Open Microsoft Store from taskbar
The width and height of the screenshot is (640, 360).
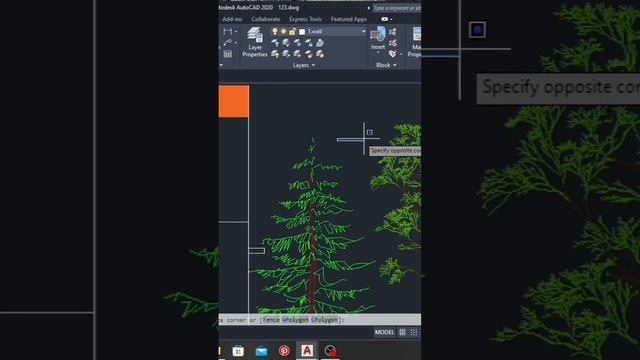pyautogui.click(x=238, y=351)
